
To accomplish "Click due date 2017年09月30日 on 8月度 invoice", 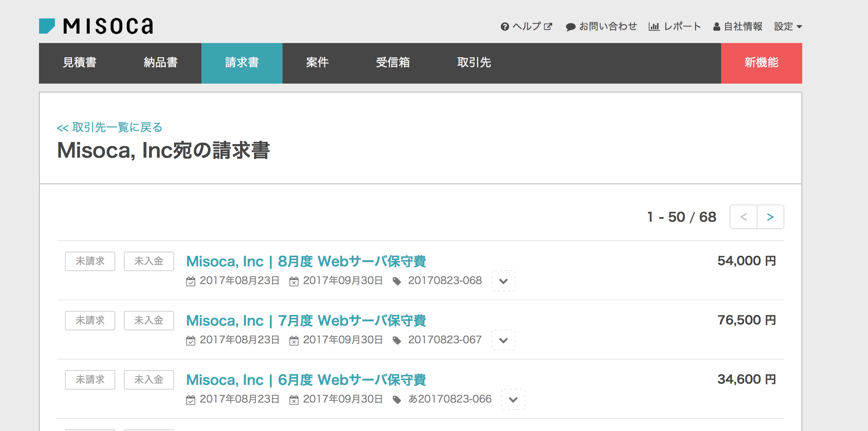I will click(x=343, y=280).
